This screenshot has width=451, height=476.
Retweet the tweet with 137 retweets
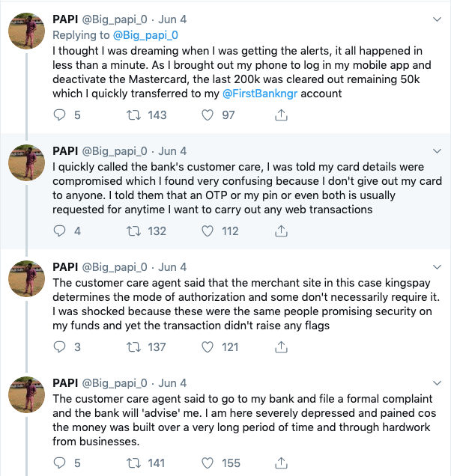[x=136, y=347]
